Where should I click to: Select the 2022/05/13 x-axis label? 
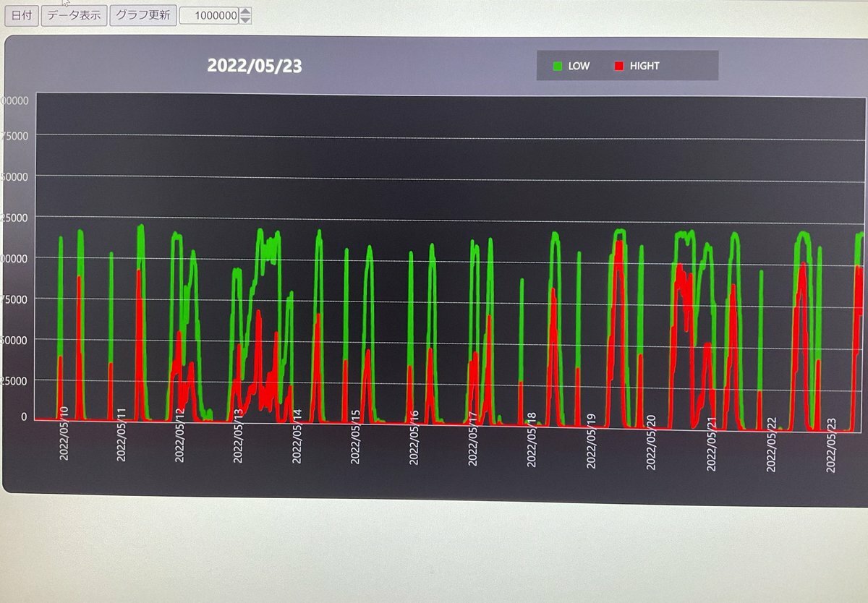[239, 435]
